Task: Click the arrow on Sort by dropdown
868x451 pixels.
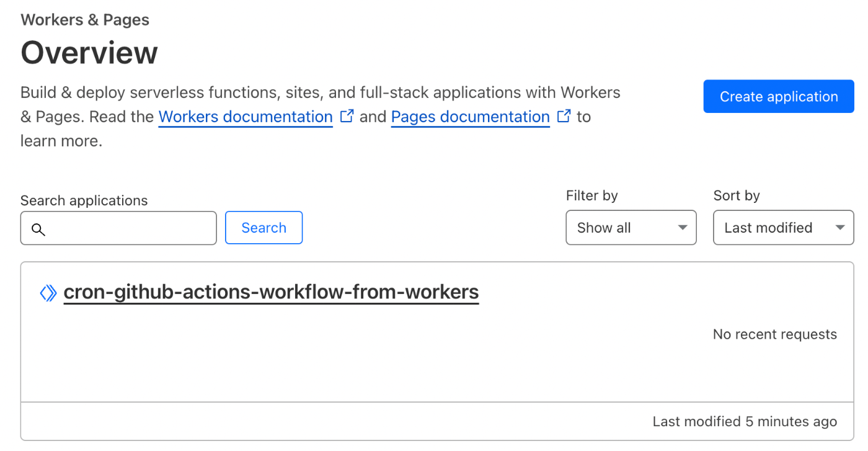Action: pyautogui.click(x=840, y=228)
